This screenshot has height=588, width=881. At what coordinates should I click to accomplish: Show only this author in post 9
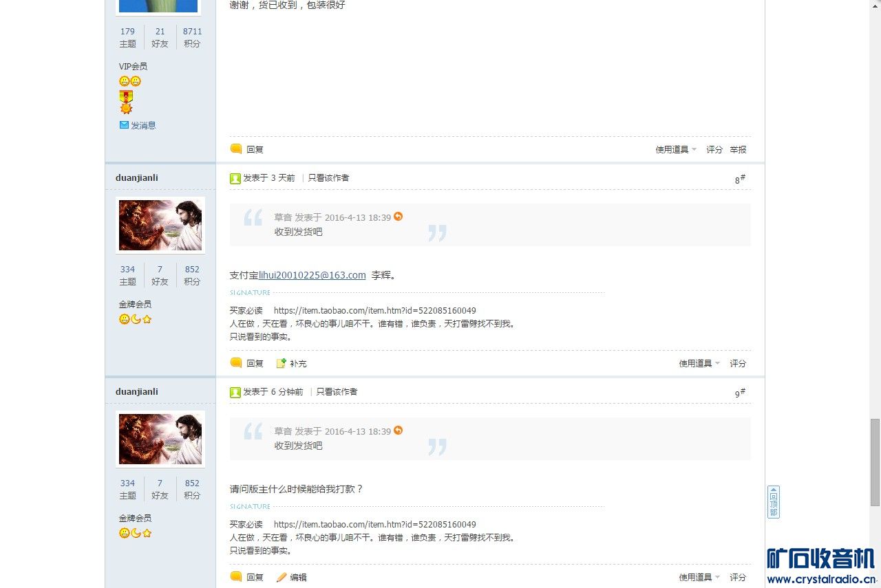point(337,391)
